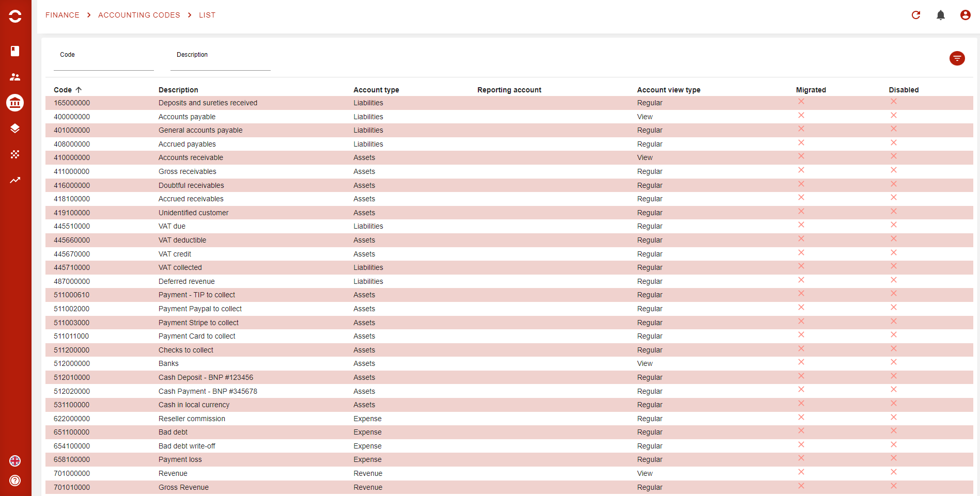The height and width of the screenshot is (496, 980).
Task: Change language with the UK flag icon
Action: tap(15, 461)
